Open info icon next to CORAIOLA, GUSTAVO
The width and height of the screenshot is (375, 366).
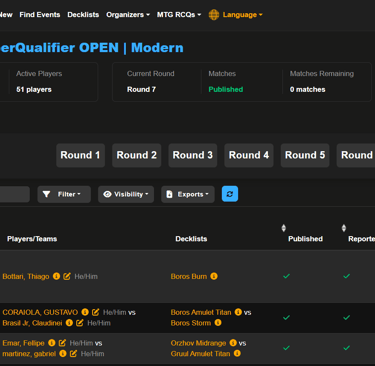[85, 312]
